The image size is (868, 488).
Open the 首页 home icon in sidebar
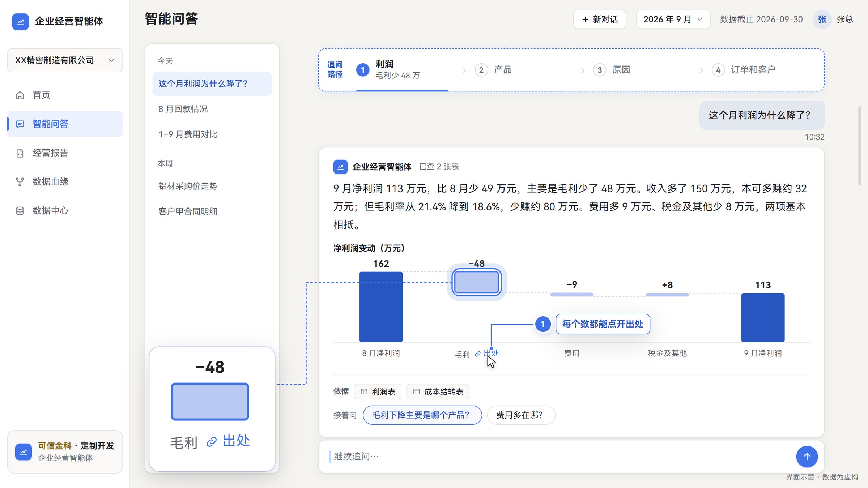20,95
